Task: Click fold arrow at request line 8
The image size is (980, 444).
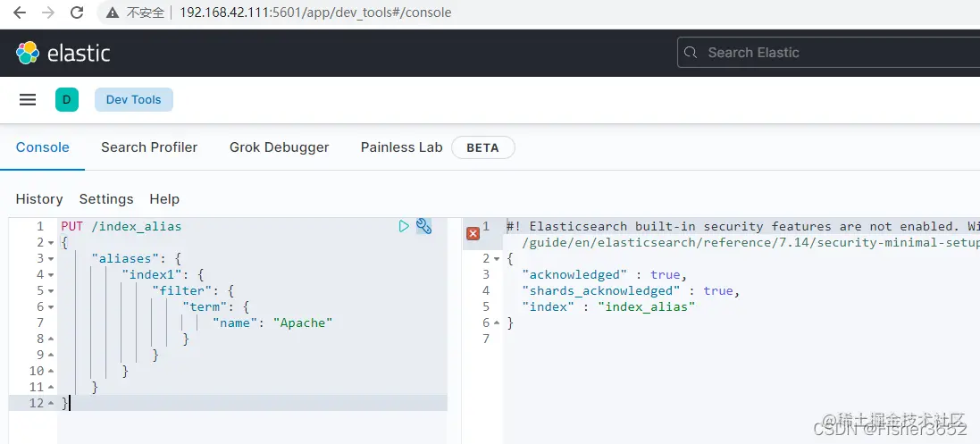Action: (51, 339)
